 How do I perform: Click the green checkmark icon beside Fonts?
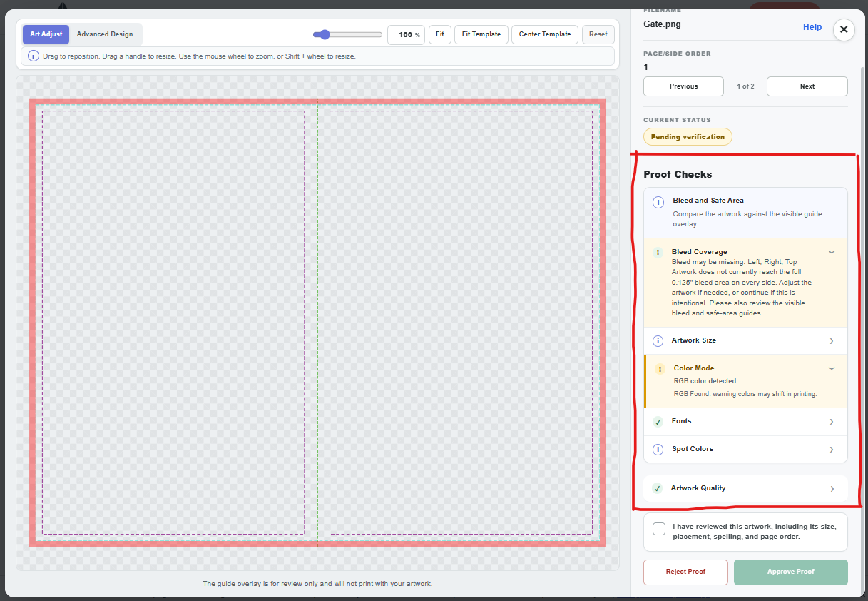658,422
